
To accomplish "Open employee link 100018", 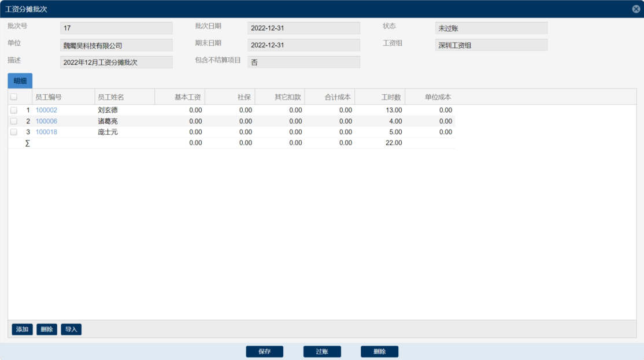I will coord(46,132).
